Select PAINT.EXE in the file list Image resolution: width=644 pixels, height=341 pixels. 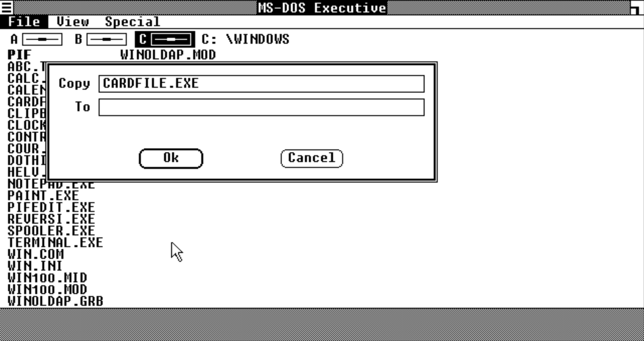point(43,196)
